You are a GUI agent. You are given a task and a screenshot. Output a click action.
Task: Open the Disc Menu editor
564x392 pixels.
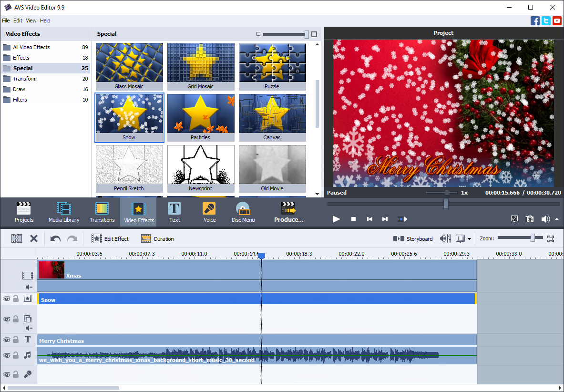pos(243,212)
